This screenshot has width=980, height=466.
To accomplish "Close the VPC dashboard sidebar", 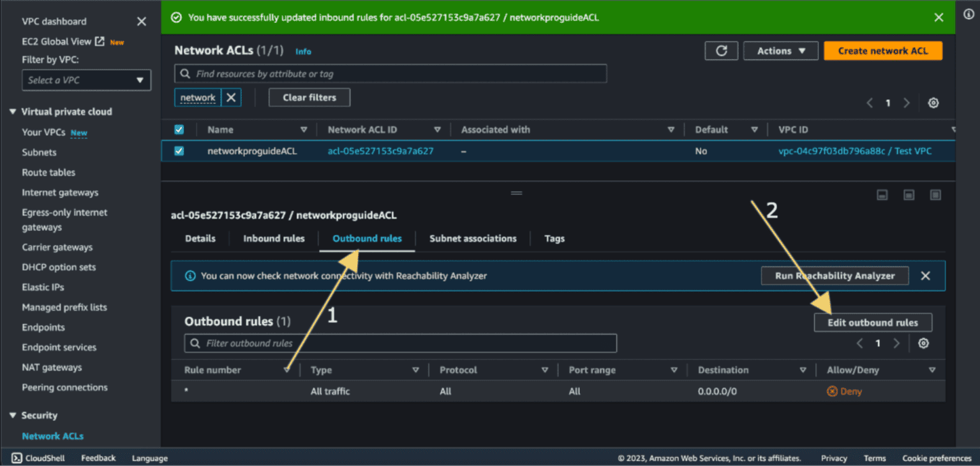I will point(142,22).
